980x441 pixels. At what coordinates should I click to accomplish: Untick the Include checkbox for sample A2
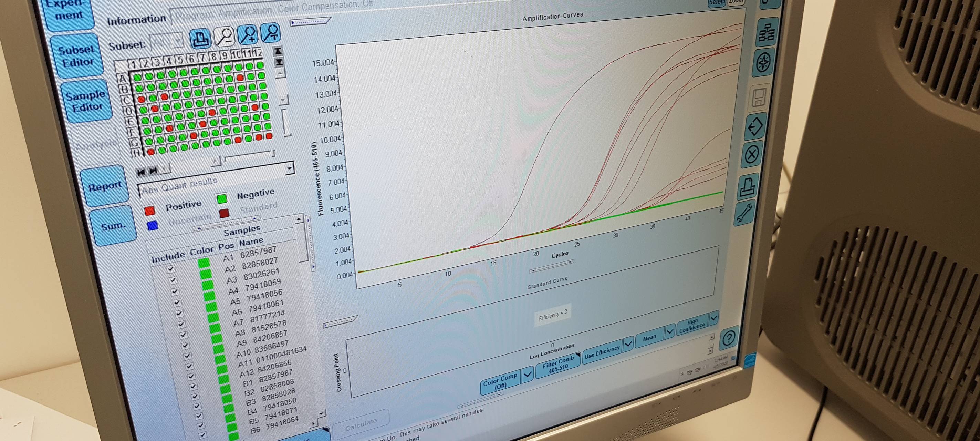(x=173, y=280)
